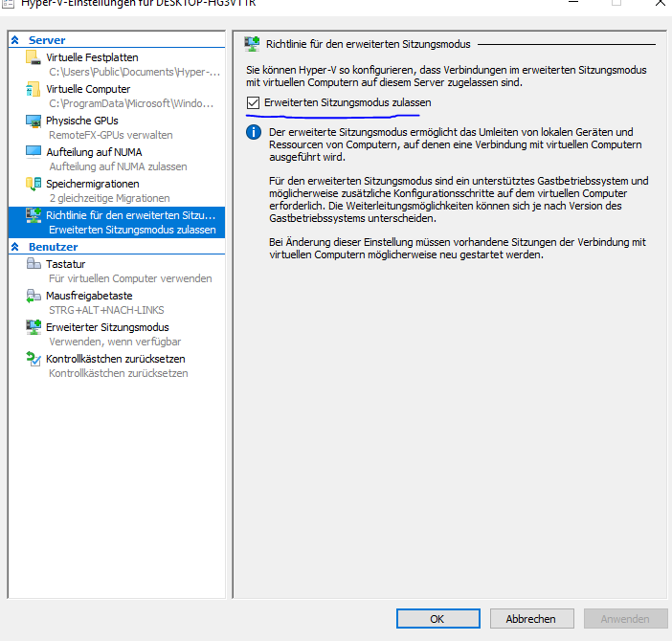Click the Anwenden button
The width and height of the screenshot is (672, 641).
pos(626,619)
